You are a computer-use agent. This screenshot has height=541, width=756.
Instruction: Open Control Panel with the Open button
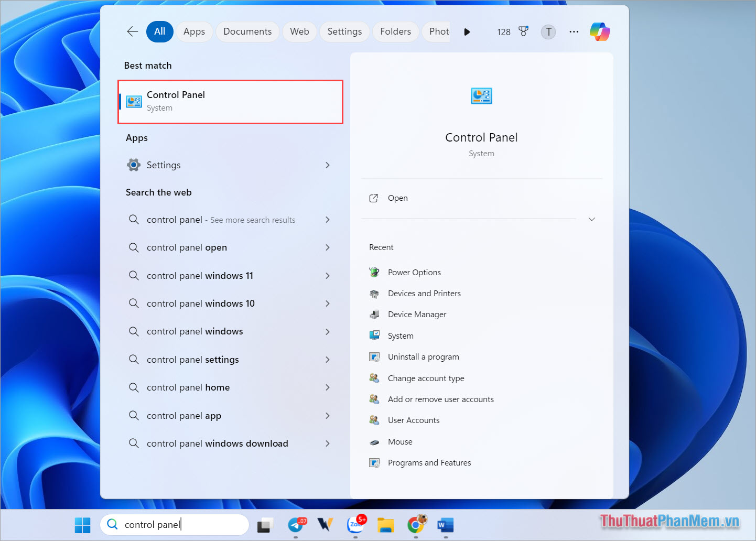tap(397, 198)
